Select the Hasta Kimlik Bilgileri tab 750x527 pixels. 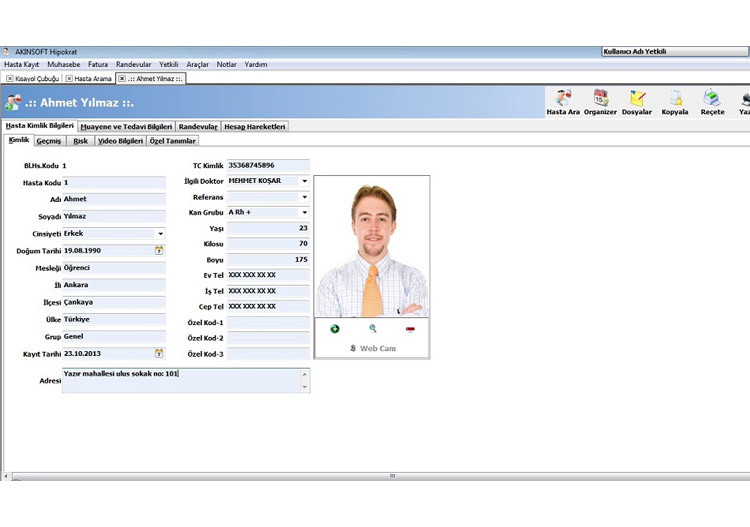[x=40, y=126]
